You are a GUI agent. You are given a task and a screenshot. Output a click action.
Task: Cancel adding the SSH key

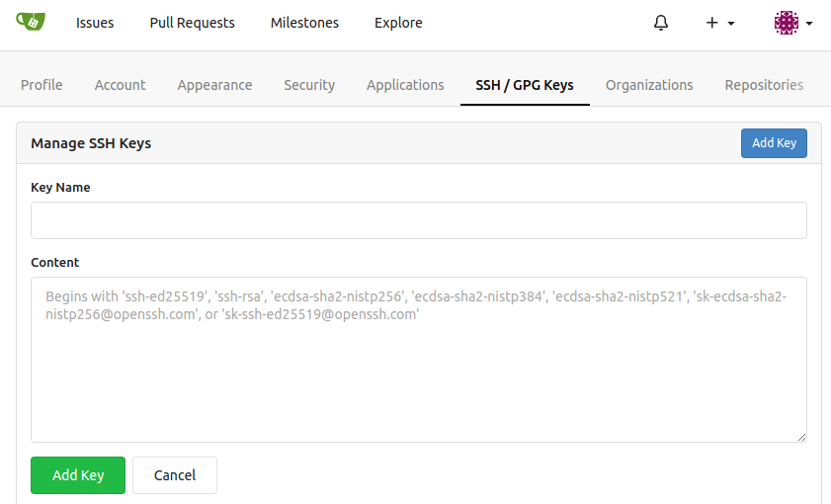tap(175, 475)
